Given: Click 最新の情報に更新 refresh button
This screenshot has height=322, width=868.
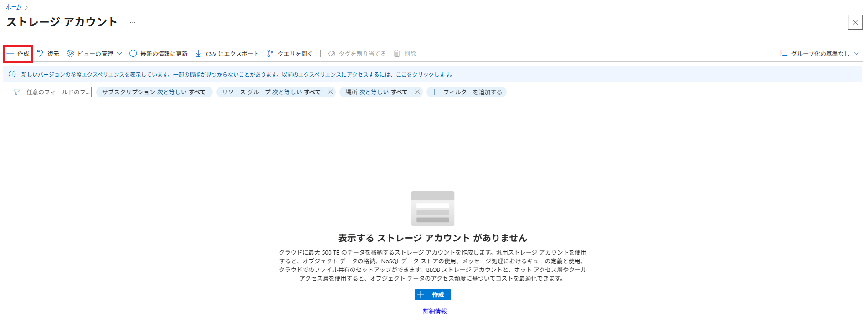Looking at the screenshot, I should coord(159,54).
